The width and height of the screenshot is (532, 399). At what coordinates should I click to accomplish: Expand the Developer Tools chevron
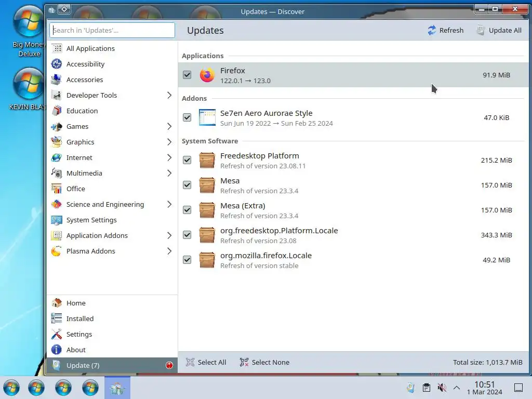[x=169, y=96]
